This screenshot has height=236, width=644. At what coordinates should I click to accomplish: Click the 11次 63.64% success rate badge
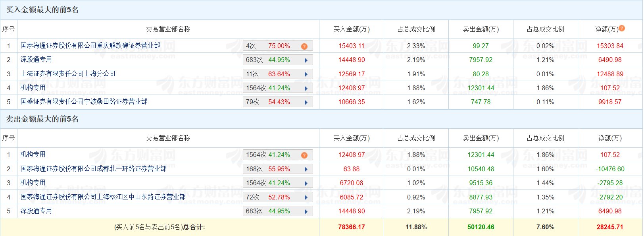(x=268, y=74)
